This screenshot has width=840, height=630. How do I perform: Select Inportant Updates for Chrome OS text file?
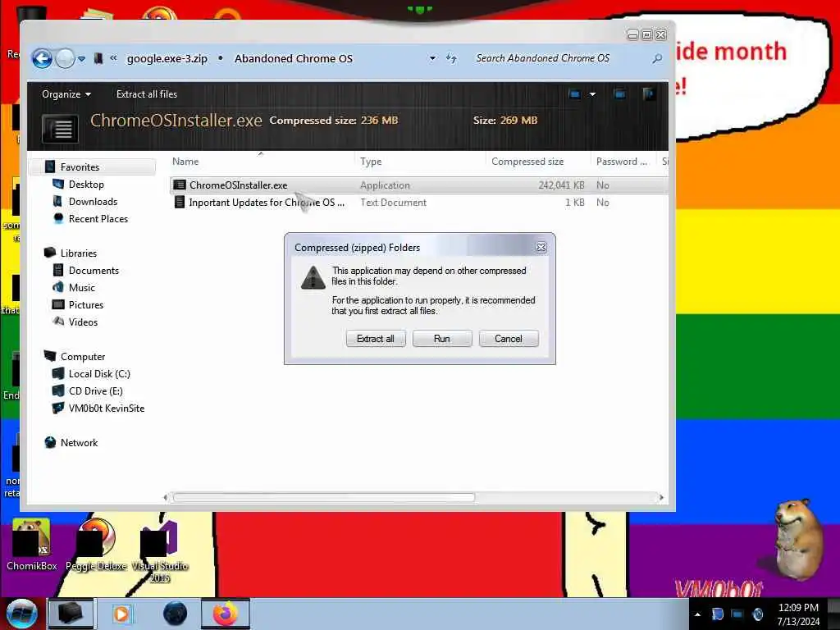(x=267, y=203)
